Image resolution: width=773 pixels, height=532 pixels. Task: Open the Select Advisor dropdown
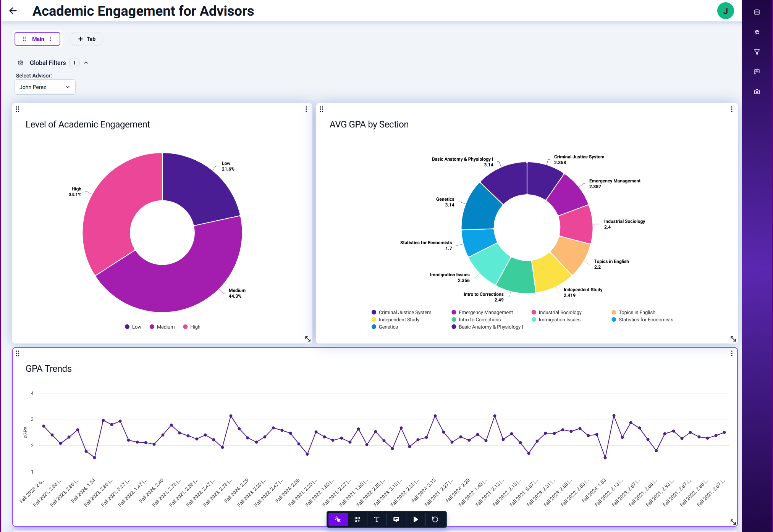click(x=45, y=87)
